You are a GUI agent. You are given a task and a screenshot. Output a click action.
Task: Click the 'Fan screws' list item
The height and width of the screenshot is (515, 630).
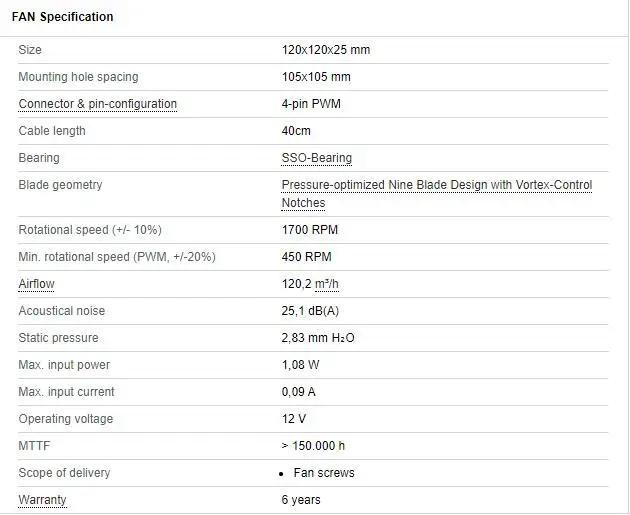(324, 473)
